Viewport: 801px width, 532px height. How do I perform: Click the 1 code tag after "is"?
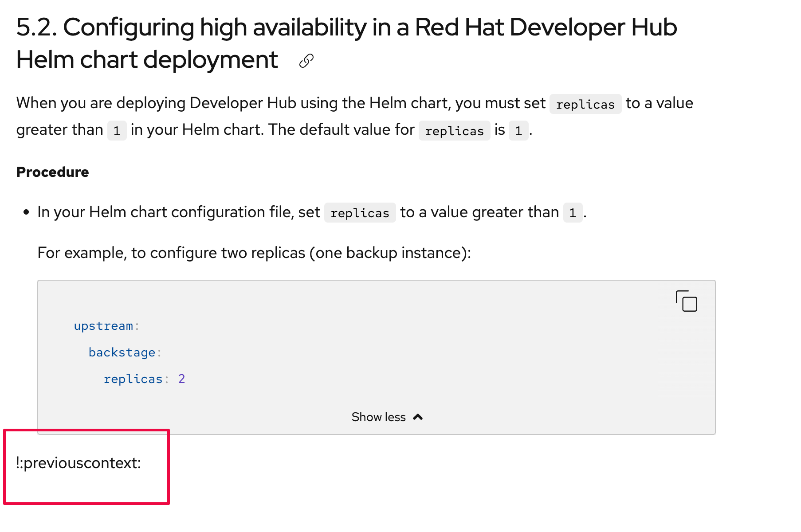pyautogui.click(x=518, y=131)
